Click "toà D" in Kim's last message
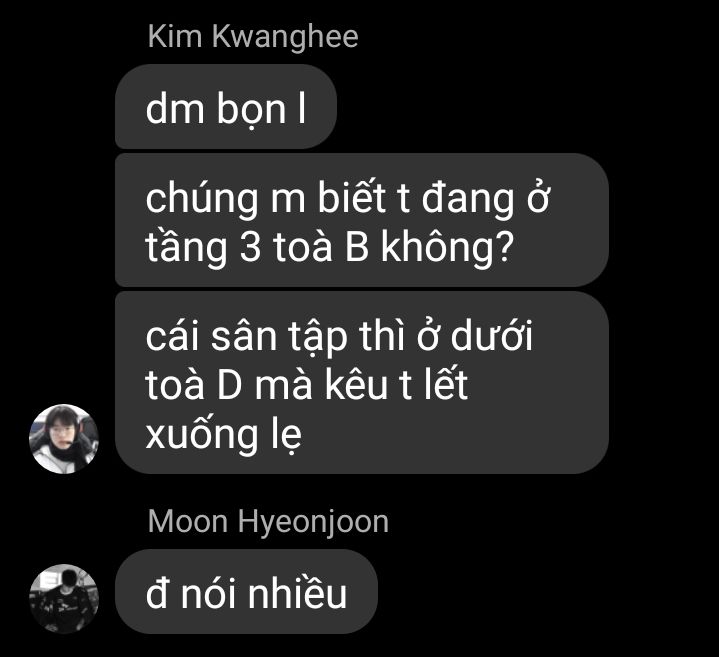 pos(194,384)
